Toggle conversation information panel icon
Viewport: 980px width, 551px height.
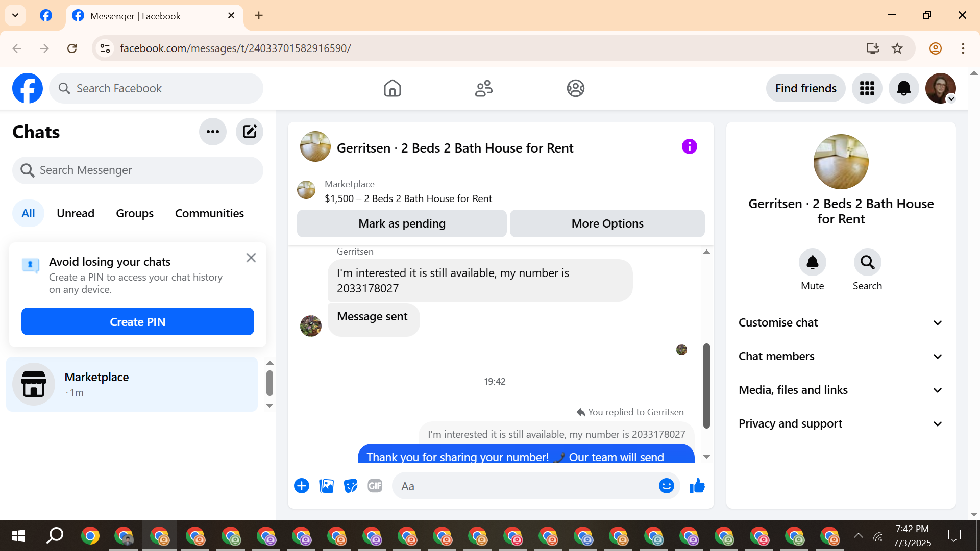coord(689,147)
